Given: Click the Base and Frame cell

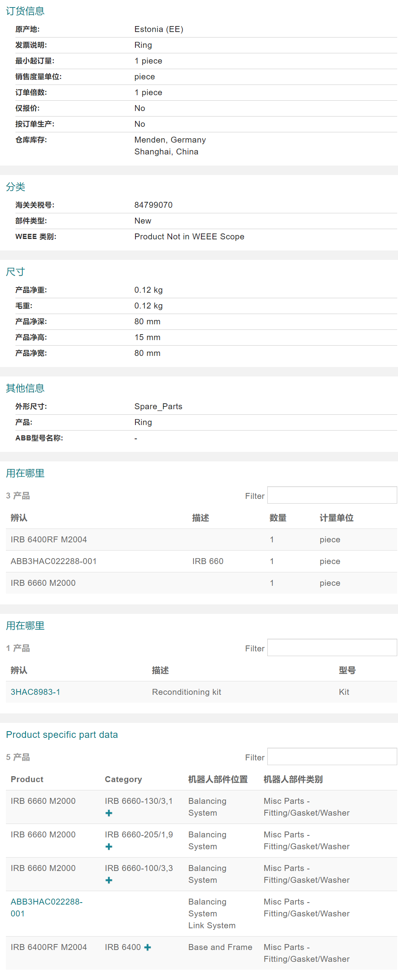Looking at the screenshot, I should (220, 947).
